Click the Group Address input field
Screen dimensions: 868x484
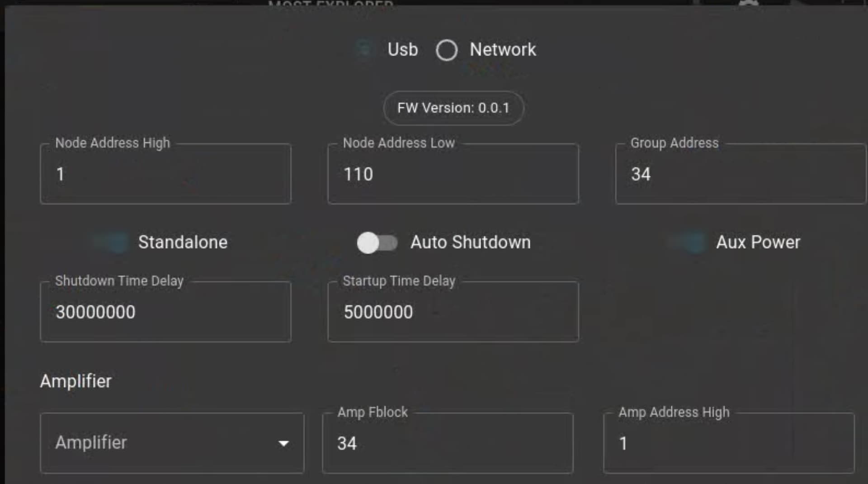(x=741, y=174)
